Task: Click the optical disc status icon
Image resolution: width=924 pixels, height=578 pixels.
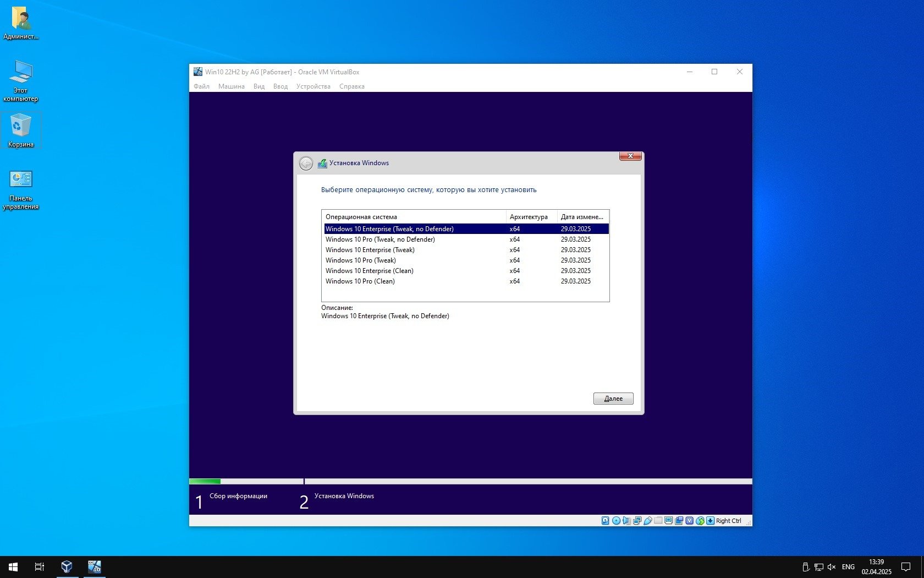Action: (x=616, y=521)
